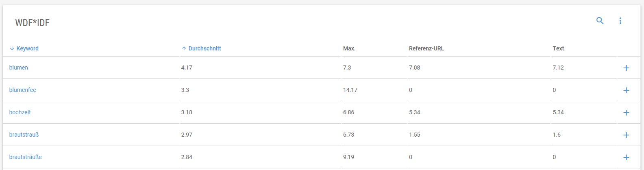Click the WDF*IDF panel title

33,23
